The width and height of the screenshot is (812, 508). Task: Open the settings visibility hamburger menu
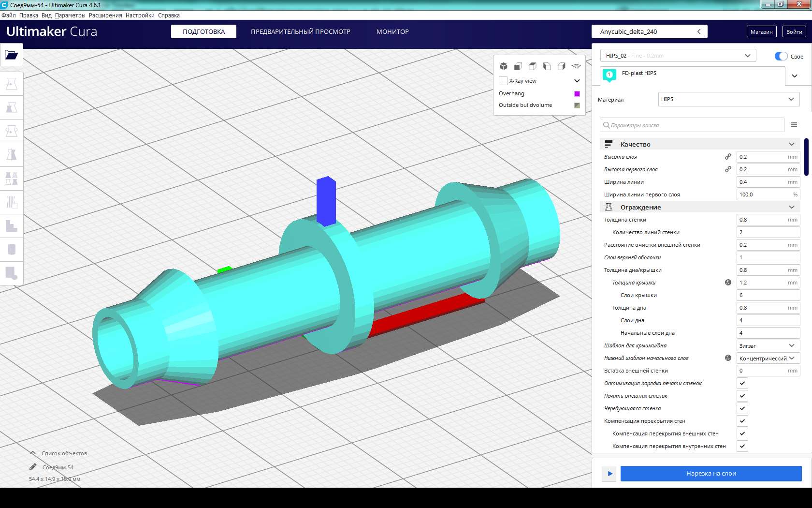point(794,125)
